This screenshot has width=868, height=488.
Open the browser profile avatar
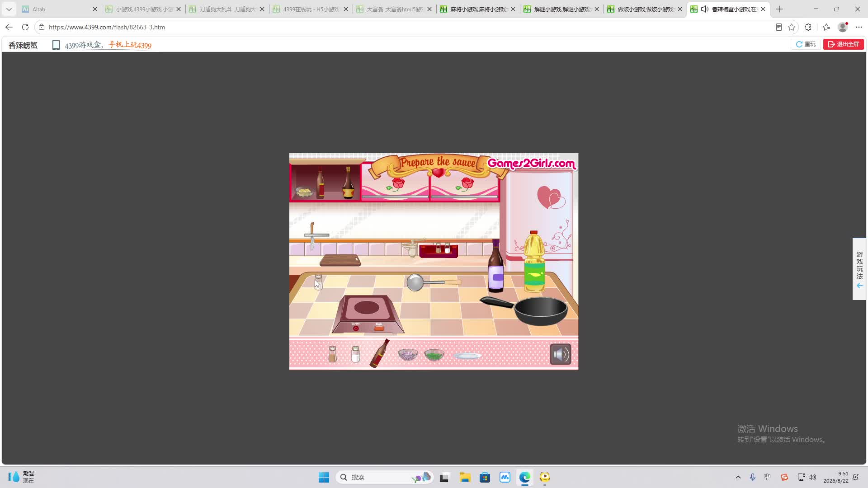(x=843, y=27)
